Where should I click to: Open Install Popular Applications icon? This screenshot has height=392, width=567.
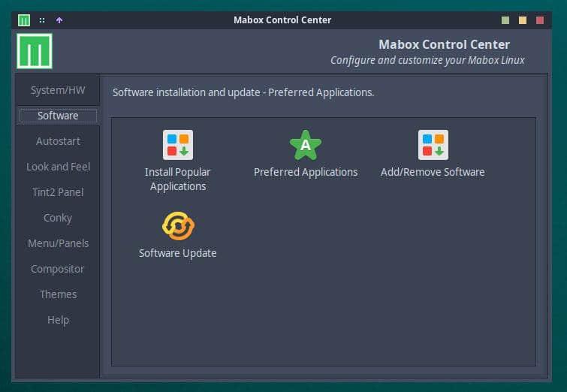point(178,145)
